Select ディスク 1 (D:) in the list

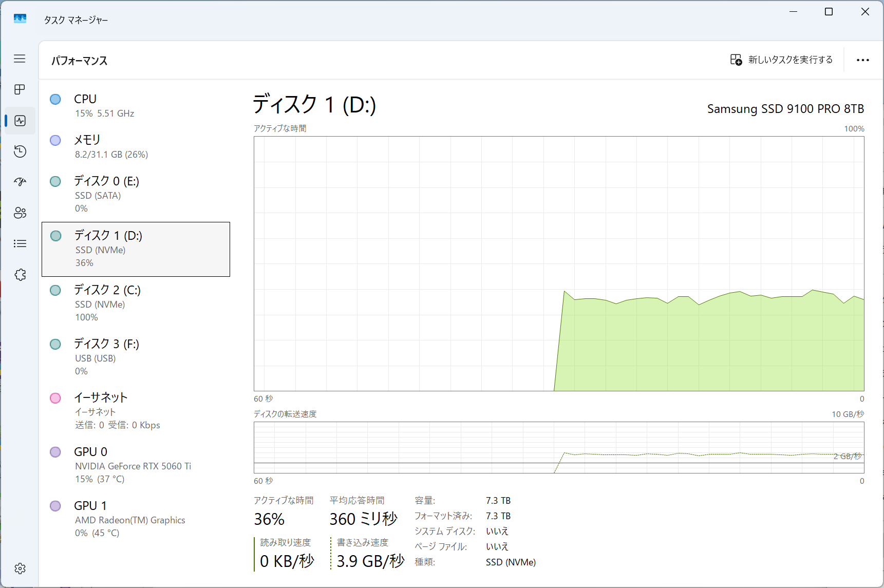pyautogui.click(x=136, y=249)
